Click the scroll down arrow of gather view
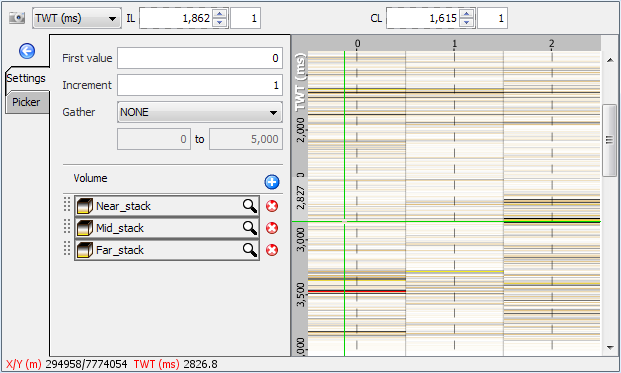 click(610, 348)
